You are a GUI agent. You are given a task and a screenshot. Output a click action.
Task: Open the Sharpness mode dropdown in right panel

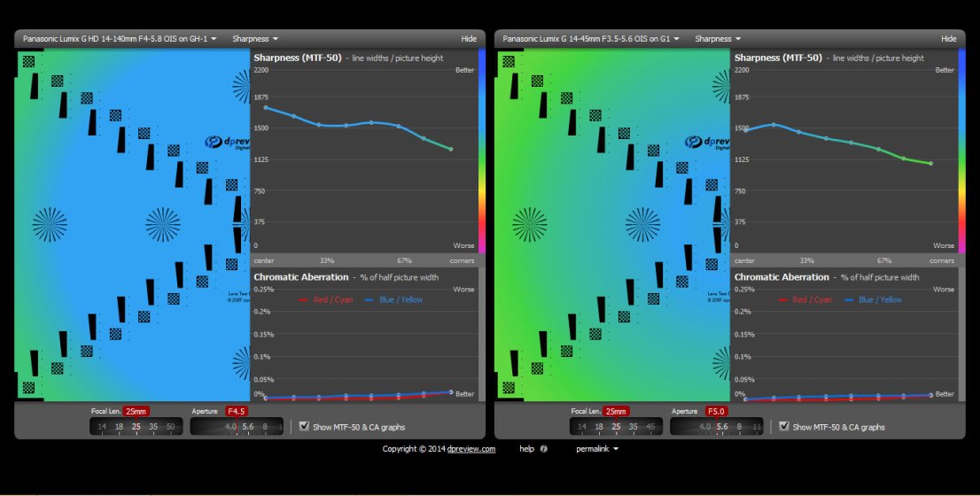tap(718, 39)
